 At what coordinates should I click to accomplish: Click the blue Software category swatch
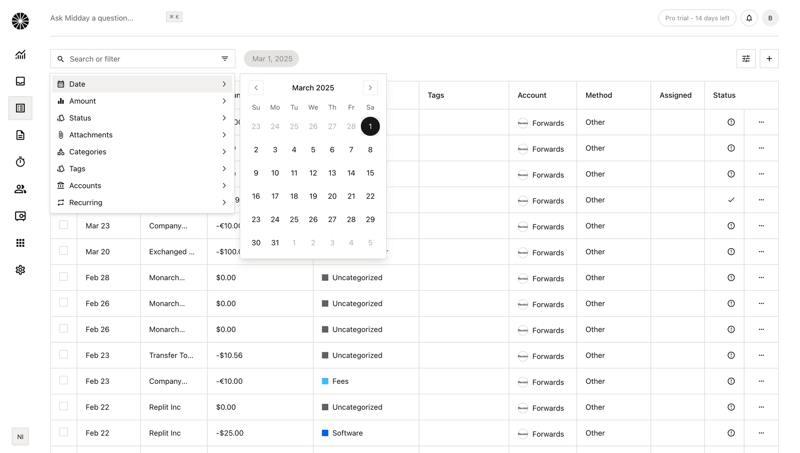(325, 433)
